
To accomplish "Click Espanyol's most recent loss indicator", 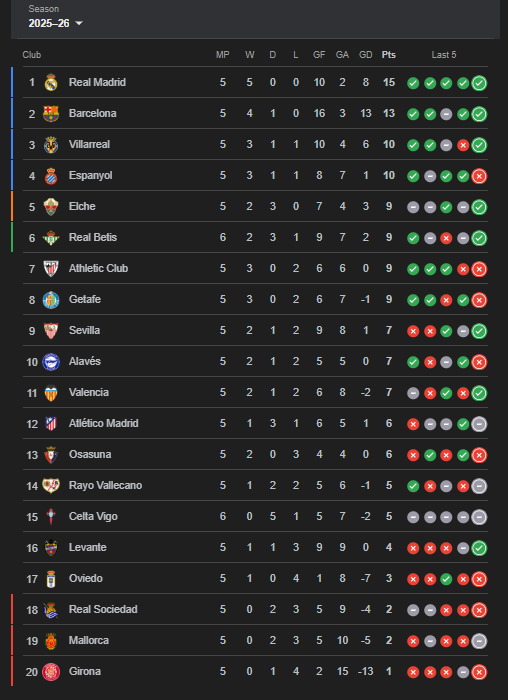I will click(x=479, y=176).
